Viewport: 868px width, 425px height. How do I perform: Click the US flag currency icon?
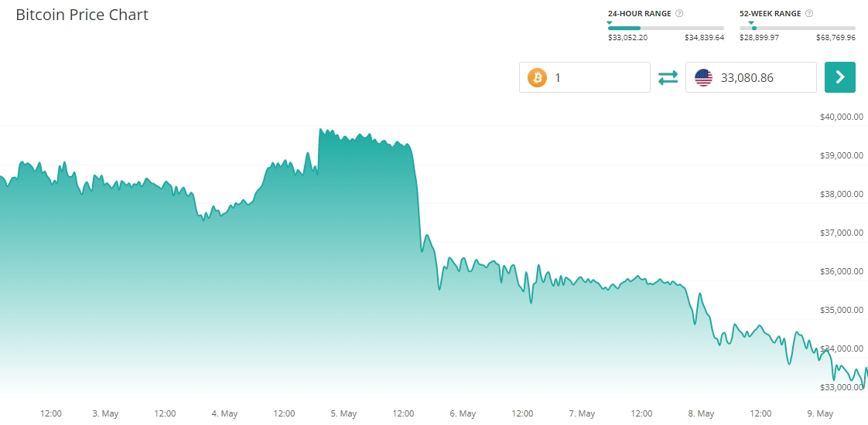tap(703, 77)
